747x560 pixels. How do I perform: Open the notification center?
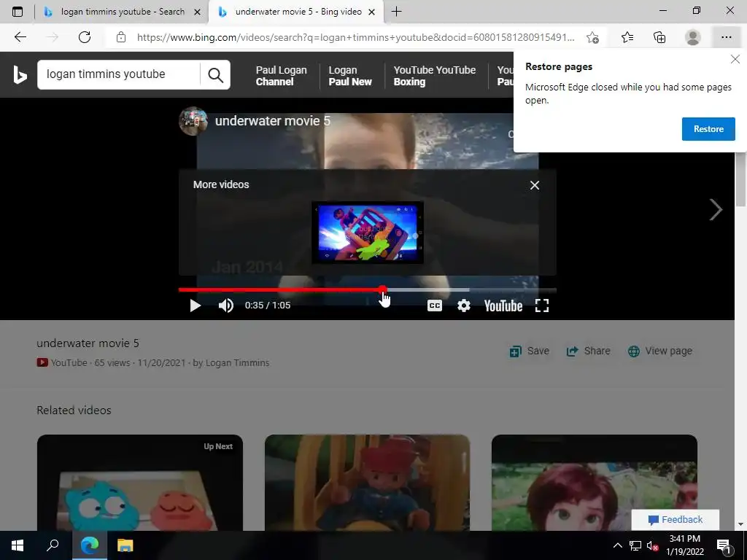[724, 545]
